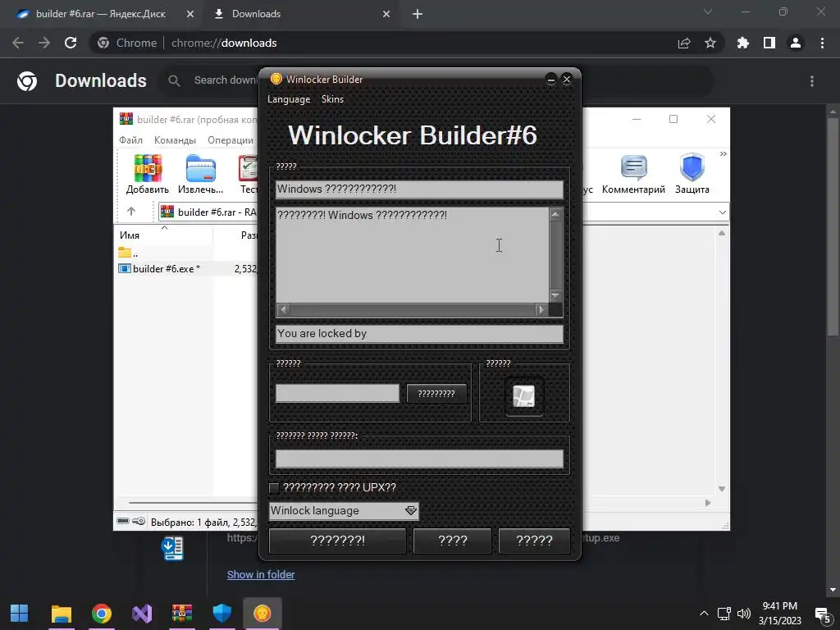
Task: Minimize the Winlocker Builder window
Action: [x=550, y=80]
